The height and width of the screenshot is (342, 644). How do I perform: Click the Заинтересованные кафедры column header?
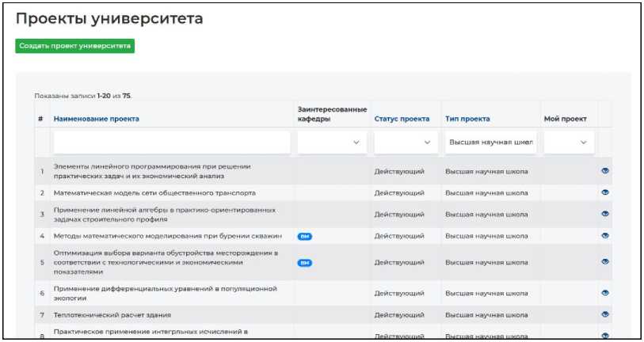click(332, 114)
